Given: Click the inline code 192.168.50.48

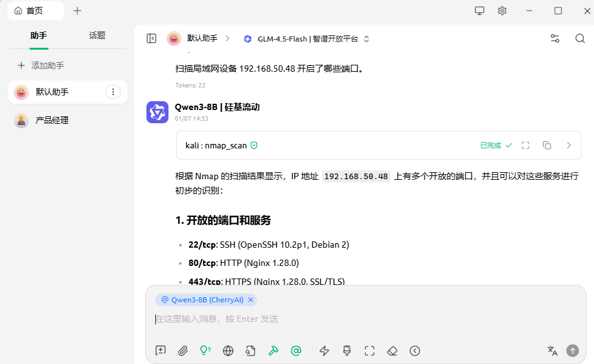Looking at the screenshot, I should [x=356, y=177].
